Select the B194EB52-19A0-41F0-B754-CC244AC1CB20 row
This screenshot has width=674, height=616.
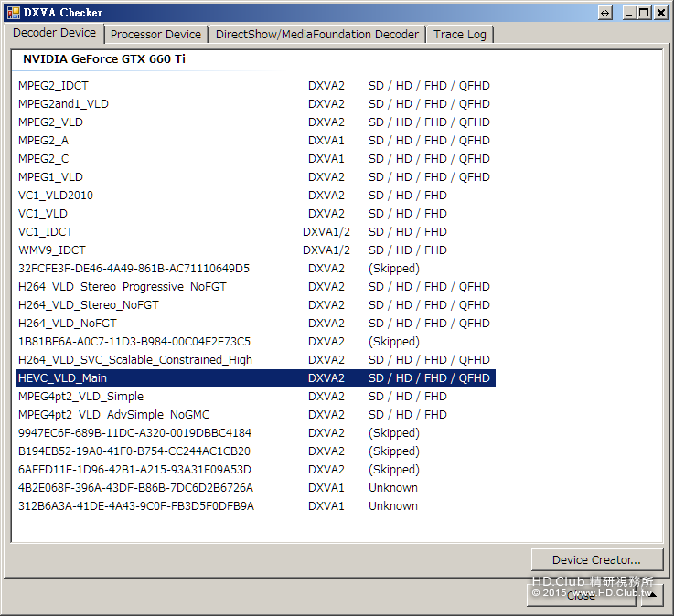point(256,451)
